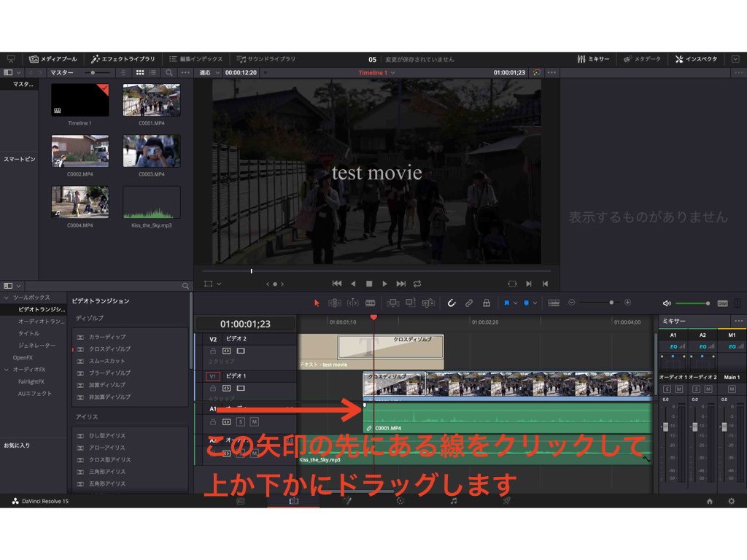Toggle timeline snapping magnet icon
747x560 pixels.
click(x=451, y=303)
